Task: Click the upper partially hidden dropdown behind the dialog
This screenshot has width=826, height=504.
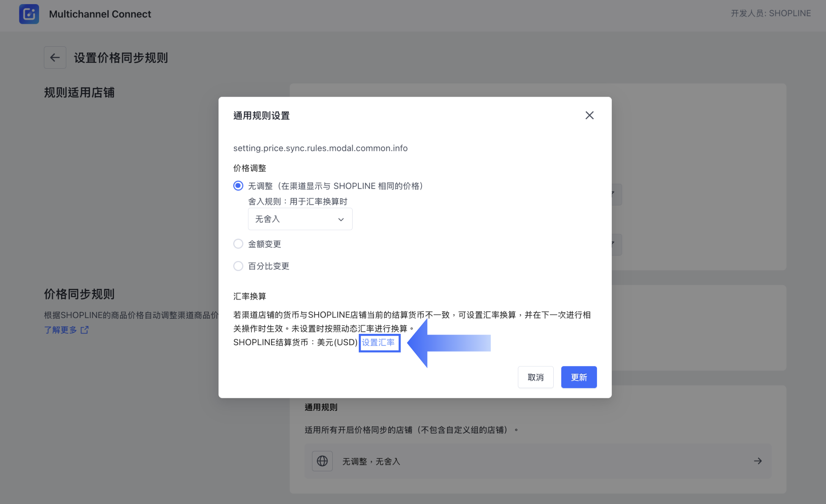Action: pyautogui.click(x=616, y=194)
